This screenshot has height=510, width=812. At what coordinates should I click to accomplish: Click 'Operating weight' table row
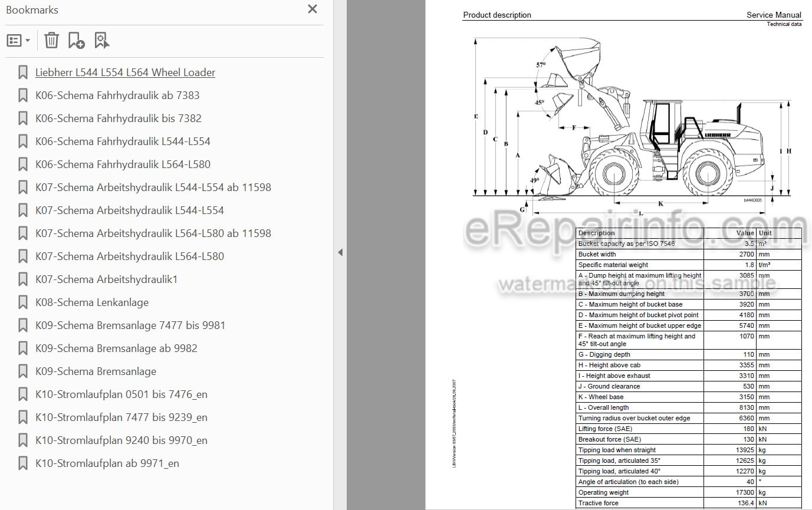coord(689,492)
